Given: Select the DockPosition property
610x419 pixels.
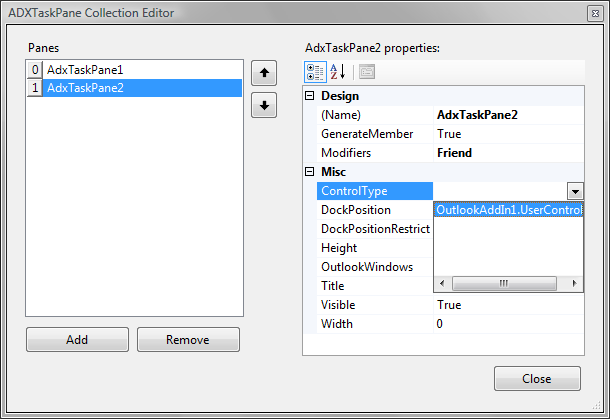Looking at the screenshot, I should click(375, 210).
